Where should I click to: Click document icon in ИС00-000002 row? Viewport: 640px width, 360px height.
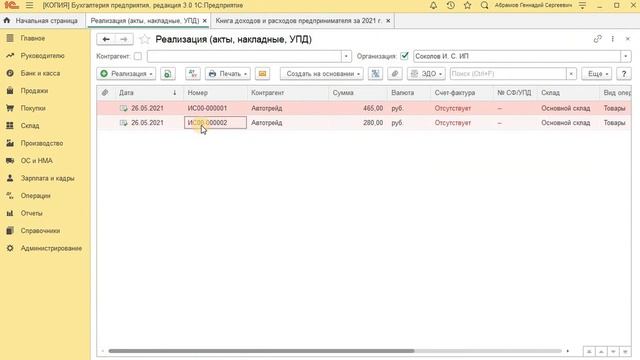tap(124, 122)
